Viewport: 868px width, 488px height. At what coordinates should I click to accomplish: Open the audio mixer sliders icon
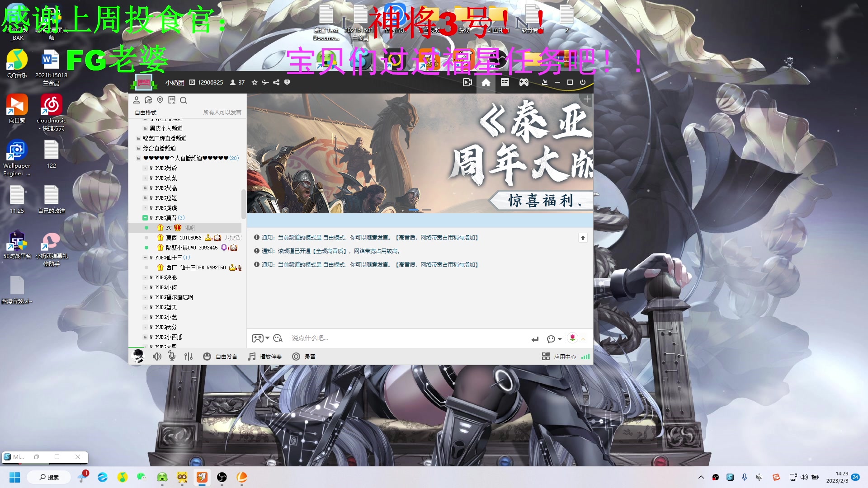pyautogui.click(x=189, y=357)
